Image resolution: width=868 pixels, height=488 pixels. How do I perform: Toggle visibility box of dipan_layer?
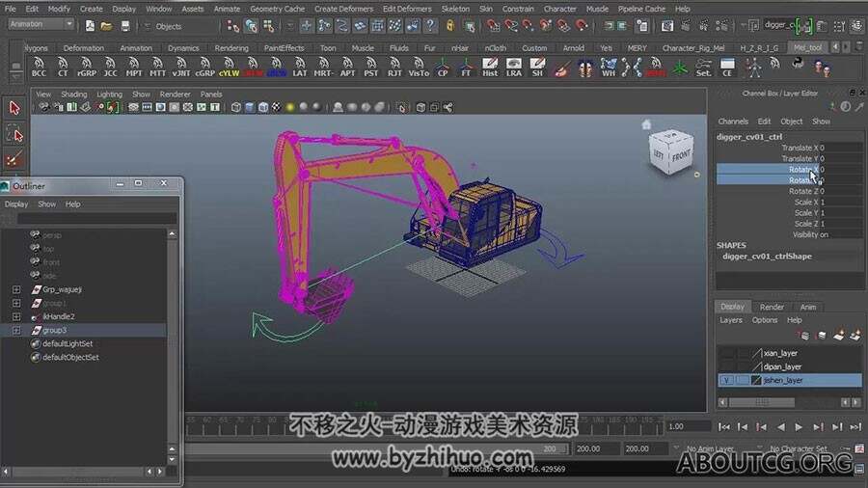725,366
